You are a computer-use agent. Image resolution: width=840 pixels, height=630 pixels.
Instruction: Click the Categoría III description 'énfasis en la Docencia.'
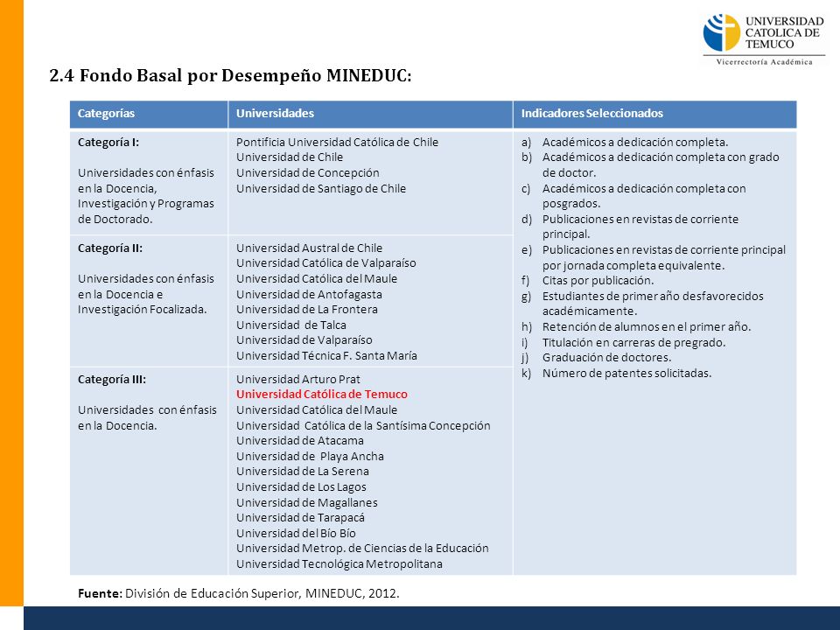click(x=147, y=417)
